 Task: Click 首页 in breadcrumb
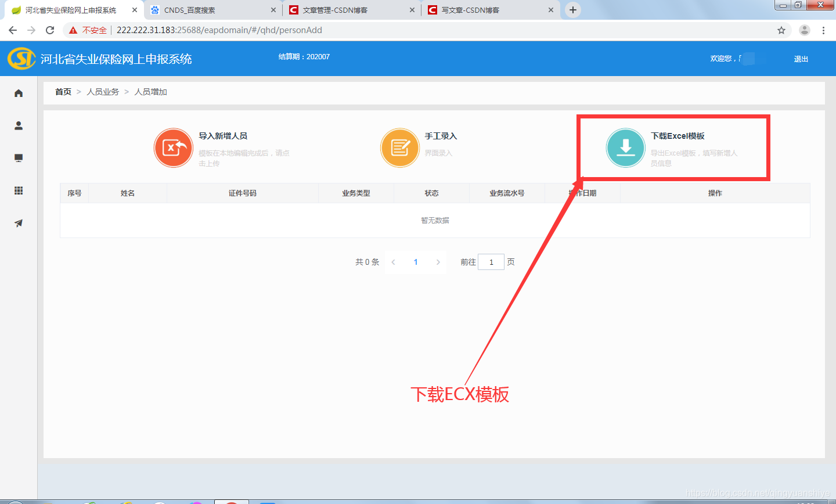(63, 92)
